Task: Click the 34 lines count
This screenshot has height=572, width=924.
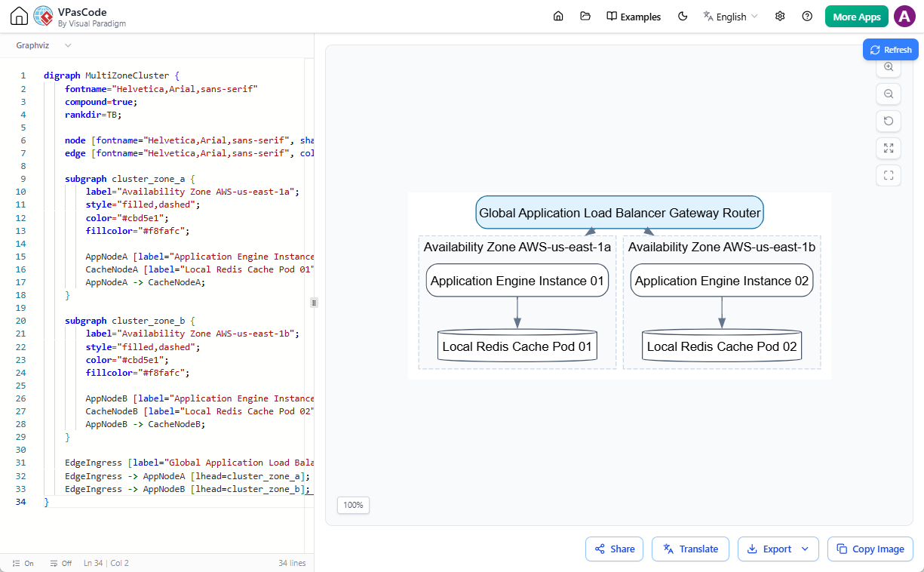Action: pos(293,563)
